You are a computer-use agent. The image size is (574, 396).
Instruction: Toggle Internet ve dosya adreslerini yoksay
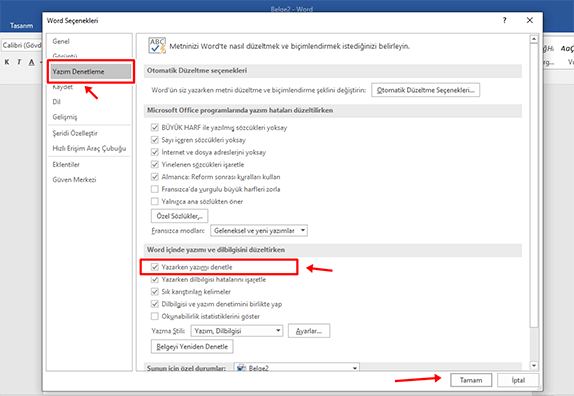click(x=155, y=152)
